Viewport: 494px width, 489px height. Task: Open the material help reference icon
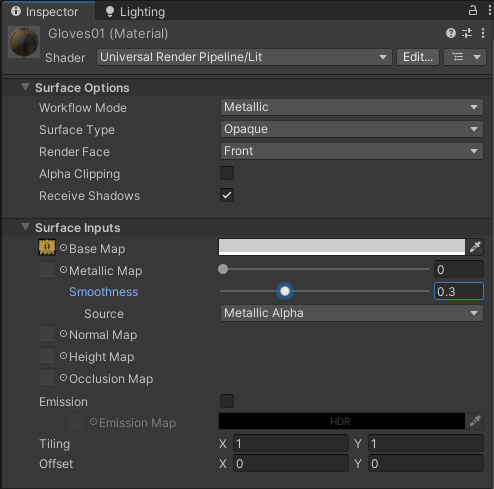tap(451, 33)
